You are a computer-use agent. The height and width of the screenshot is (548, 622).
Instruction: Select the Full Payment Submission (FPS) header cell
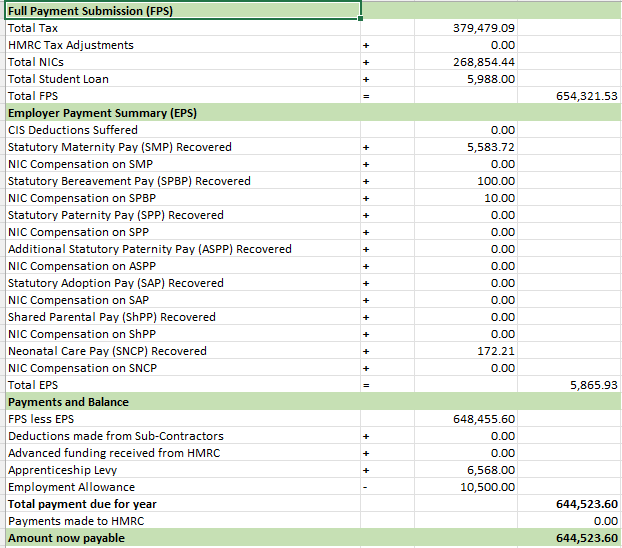click(x=90, y=11)
